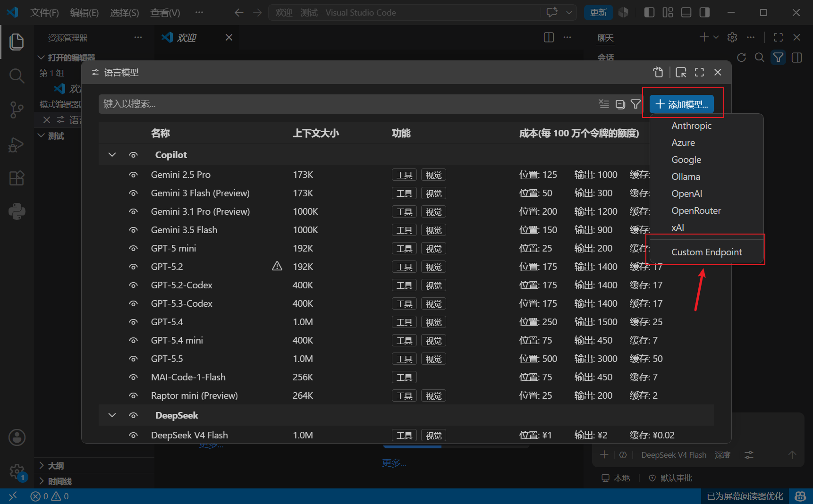The image size is (813, 504).
Task: Click the 更新 update button
Action: pyautogui.click(x=598, y=13)
